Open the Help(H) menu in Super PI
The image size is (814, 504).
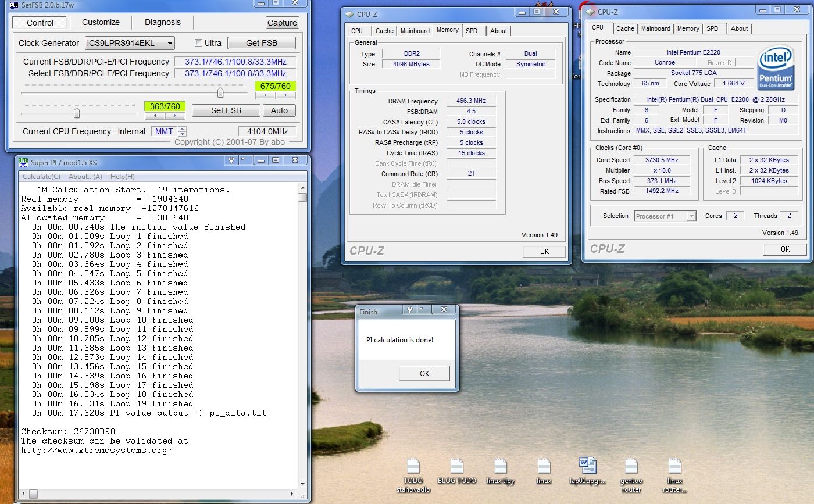(x=123, y=177)
